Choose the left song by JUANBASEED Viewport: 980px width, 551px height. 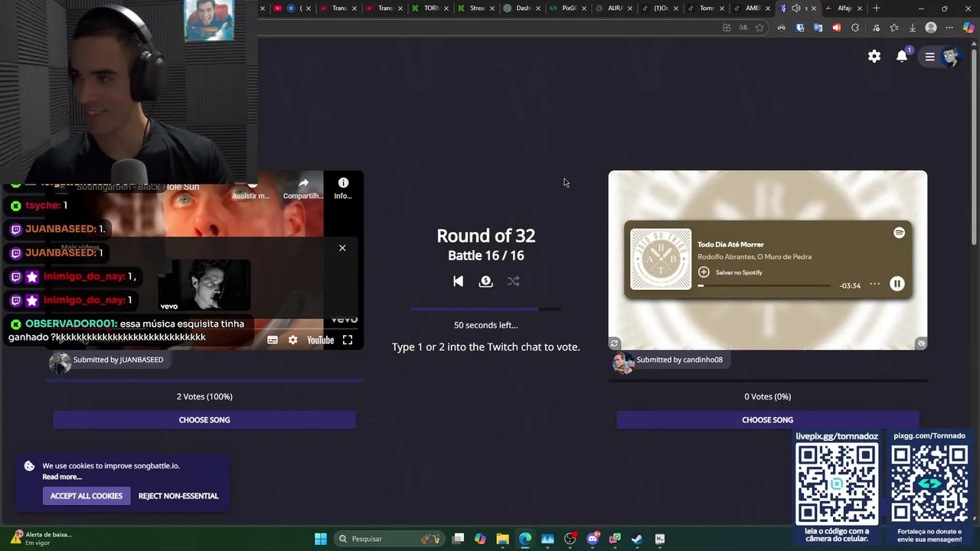tap(204, 419)
